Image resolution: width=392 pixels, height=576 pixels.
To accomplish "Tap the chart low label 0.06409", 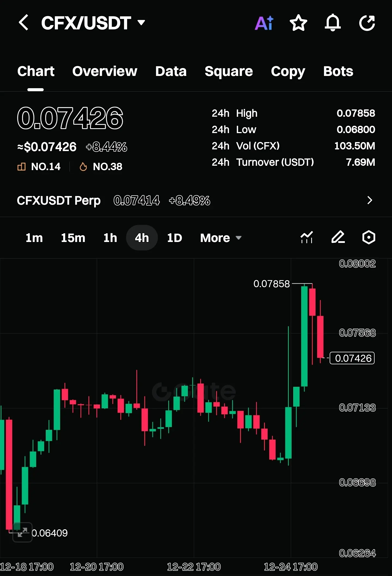I will pyautogui.click(x=50, y=533).
